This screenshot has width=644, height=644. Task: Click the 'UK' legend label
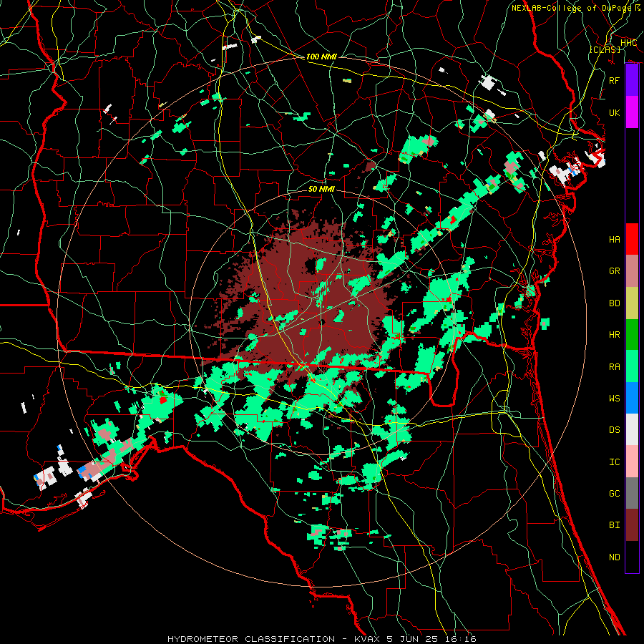coord(615,112)
